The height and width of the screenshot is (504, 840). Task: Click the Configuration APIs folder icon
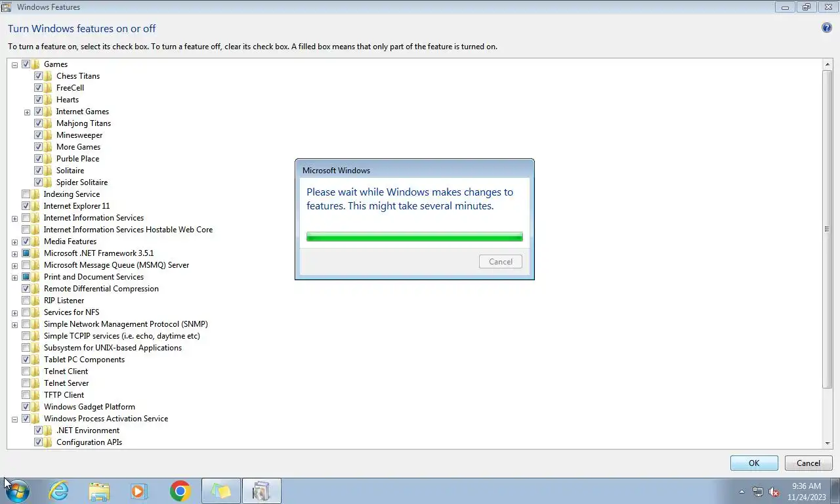(x=48, y=442)
